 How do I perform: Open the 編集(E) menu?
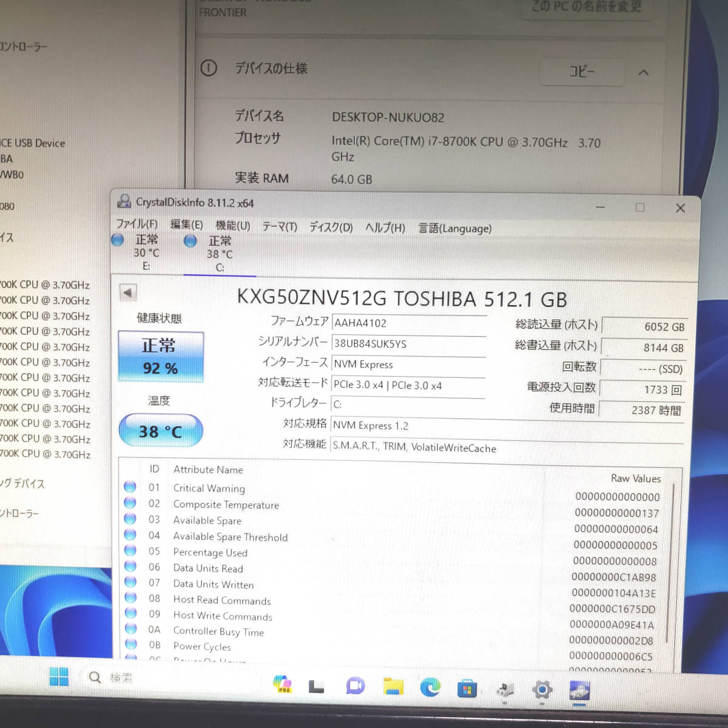(186, 224)
